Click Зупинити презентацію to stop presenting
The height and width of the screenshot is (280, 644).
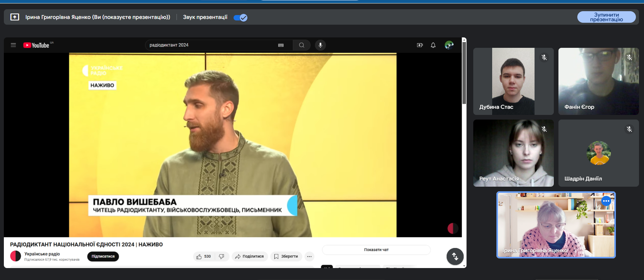click(606, 17)
